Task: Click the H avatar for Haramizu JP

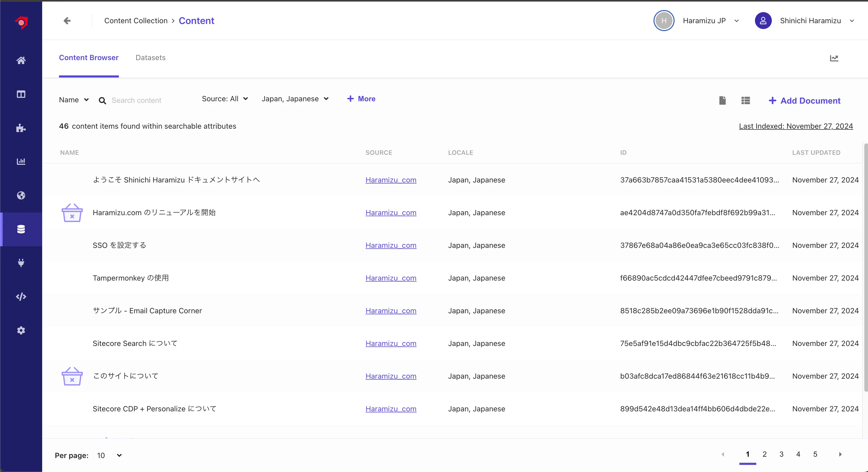Action: [664, 21]
